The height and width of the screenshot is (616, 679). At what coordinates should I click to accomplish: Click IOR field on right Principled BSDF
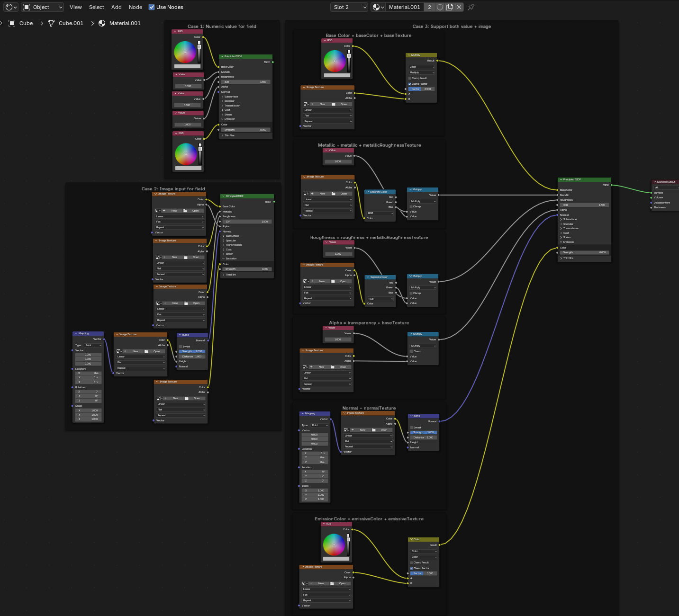coord(584,205)
